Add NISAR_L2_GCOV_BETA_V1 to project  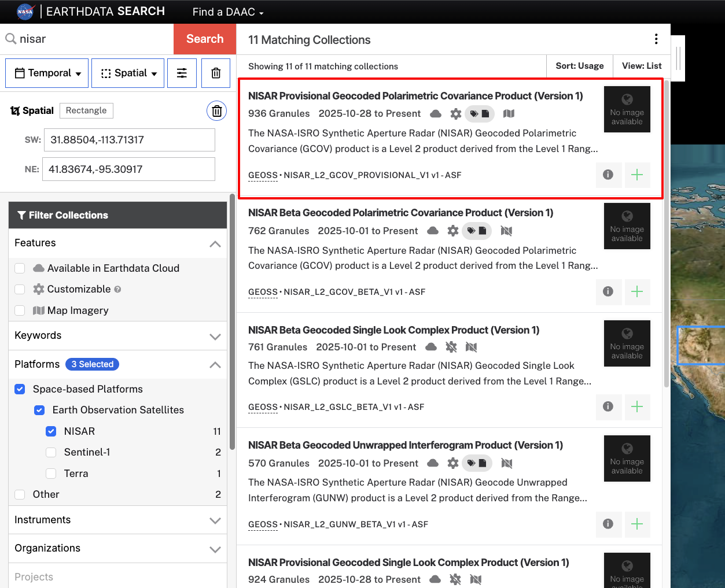pyautogui.click(x=637, y=291)
